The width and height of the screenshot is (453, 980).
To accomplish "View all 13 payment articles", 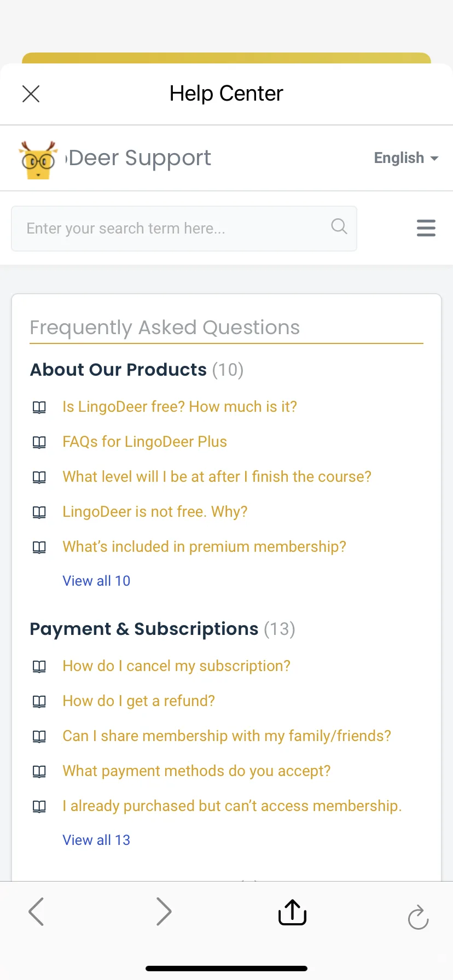I will (96, 840).
